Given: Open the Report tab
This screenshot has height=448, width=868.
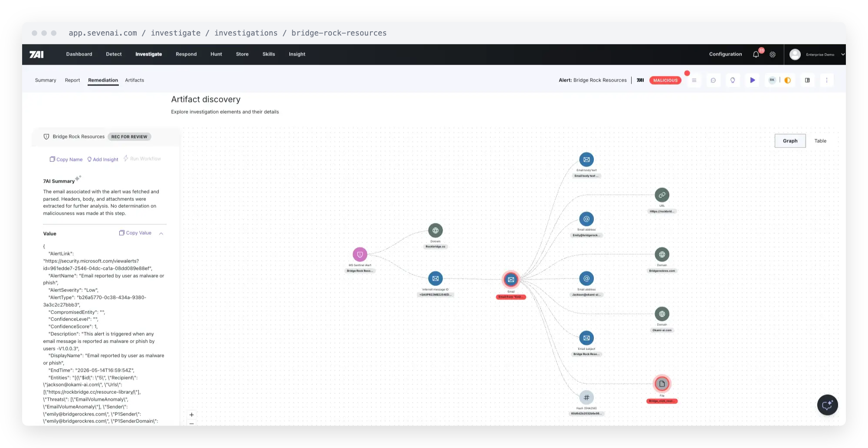Looking at the screenshot, I should coord(72,80).
